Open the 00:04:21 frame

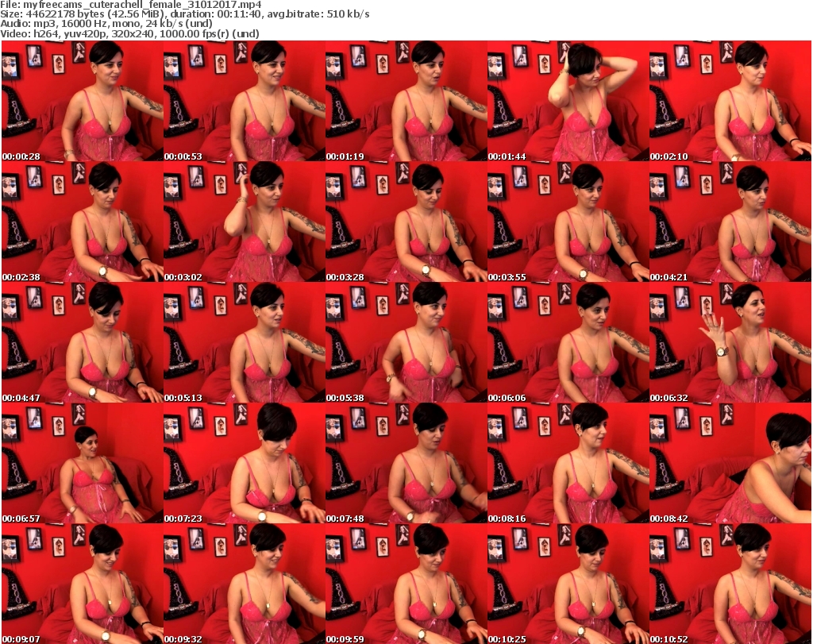coord(730,222)
